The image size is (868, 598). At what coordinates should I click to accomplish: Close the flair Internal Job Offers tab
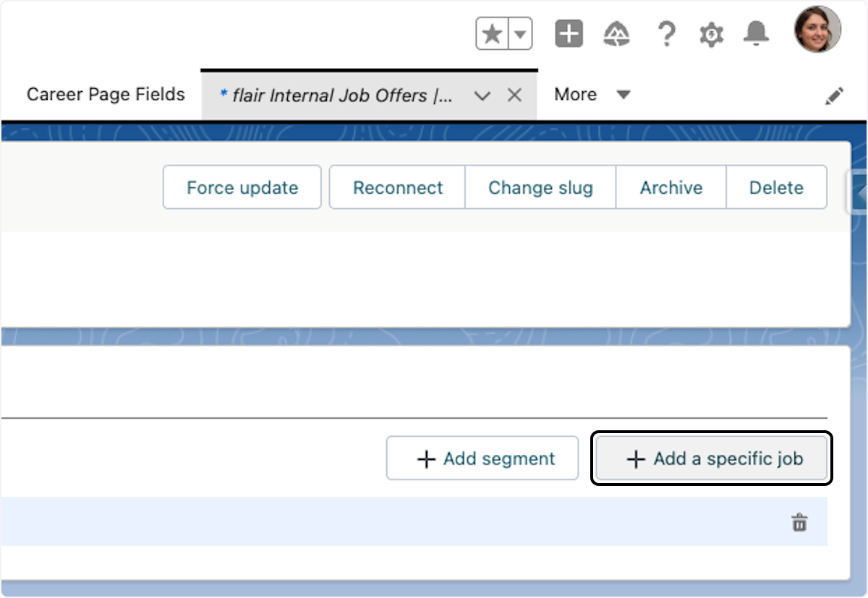[x=514, y=95]
